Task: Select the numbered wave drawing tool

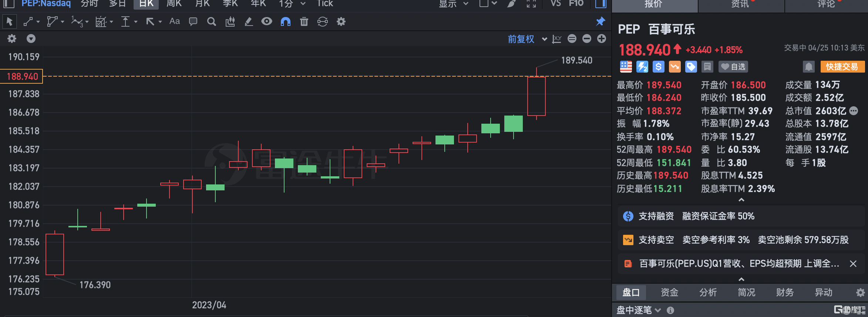Action: 77,21
